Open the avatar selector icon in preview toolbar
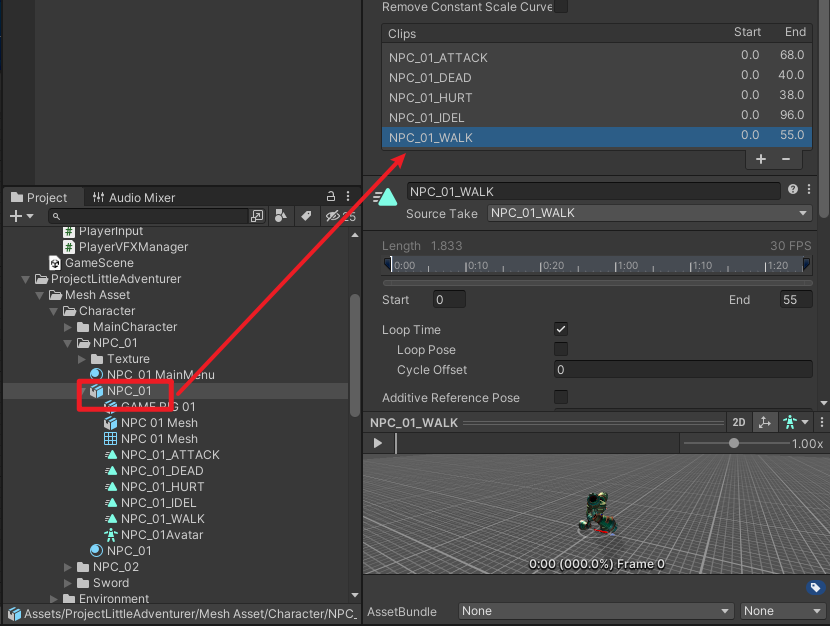Viewport: 830px width, 626px height. point(792,423)
